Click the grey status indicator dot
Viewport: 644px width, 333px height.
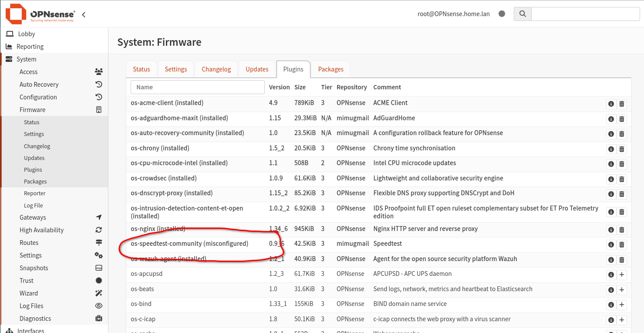[502, 14]
